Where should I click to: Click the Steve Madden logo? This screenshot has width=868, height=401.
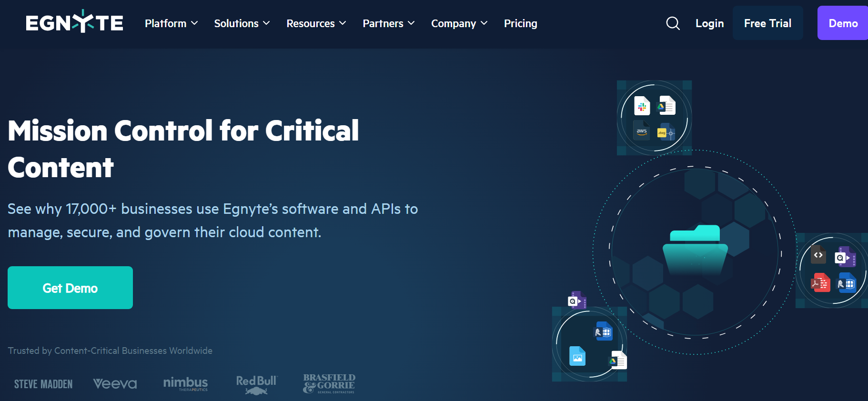coord(43,384)
